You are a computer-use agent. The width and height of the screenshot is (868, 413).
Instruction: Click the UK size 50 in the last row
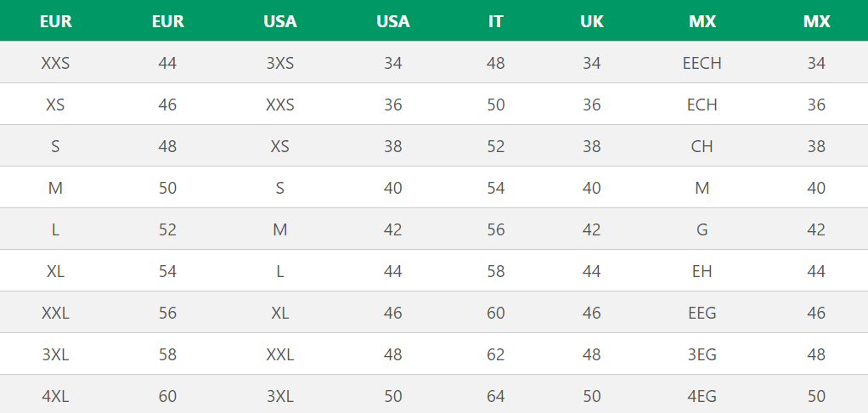pyautogui.click(x=592, y=396)
